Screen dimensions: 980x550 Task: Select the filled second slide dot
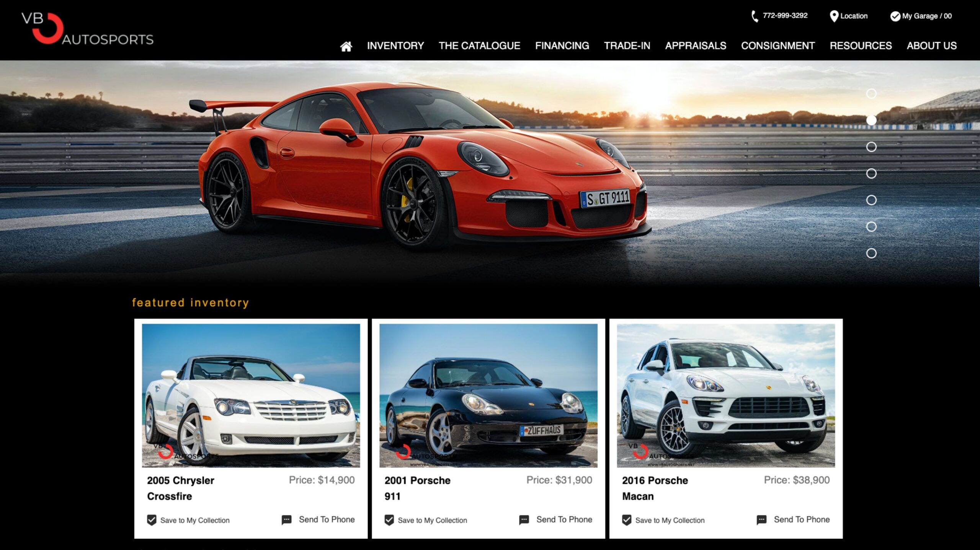tap(871, 120)
